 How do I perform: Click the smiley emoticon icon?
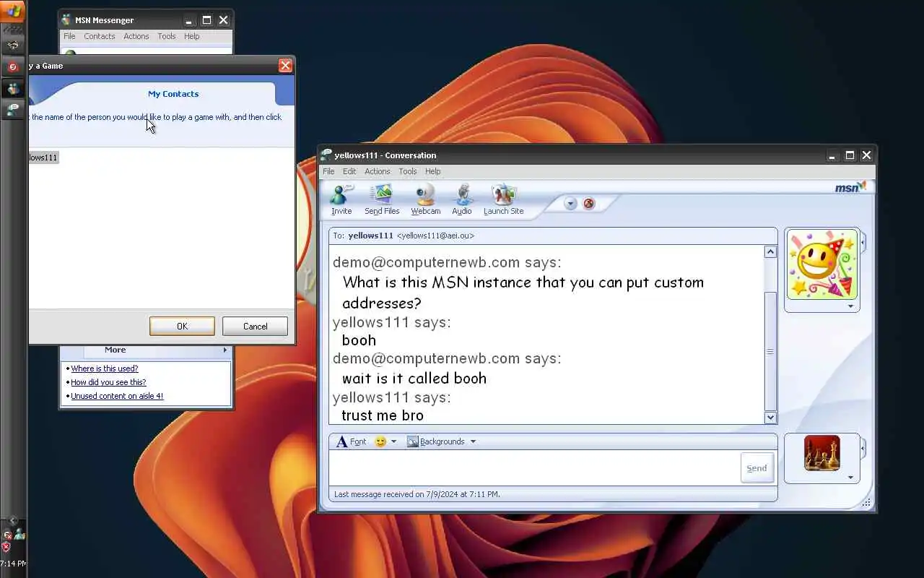point(380,441)
